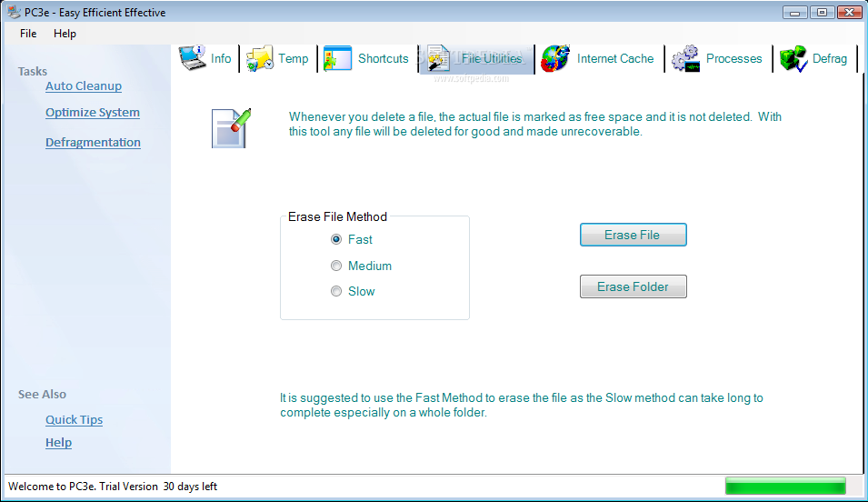The height and width of the screenshot is (502, 868).
Task: Switch to the Processes tab label
Action: point(734,59)
